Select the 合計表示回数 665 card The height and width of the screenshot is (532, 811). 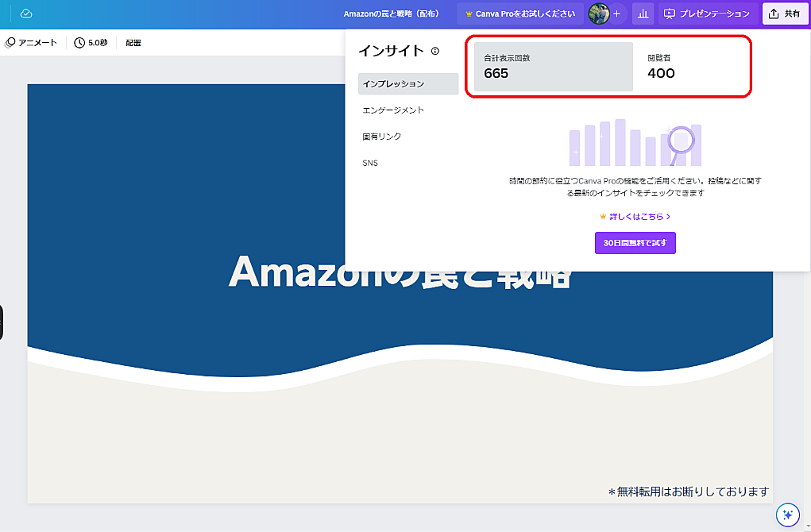(x=554, y=67)
